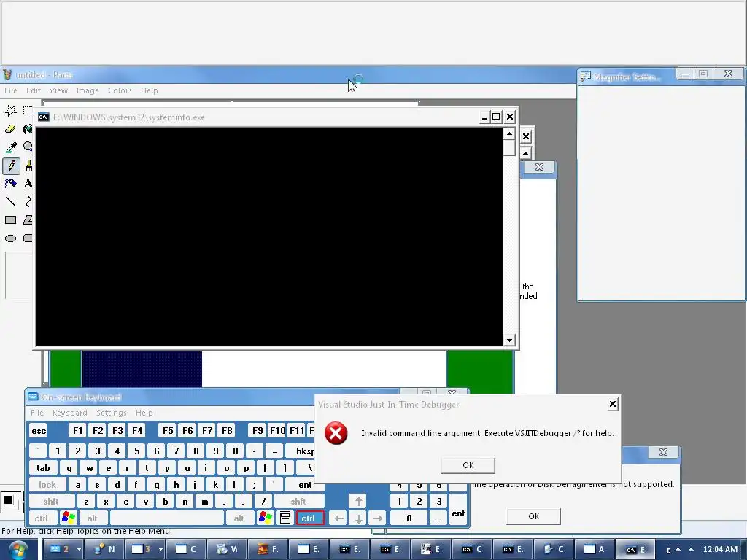
Task: Pick the Pick Color eyedropper tool
Action: [x=11, y=147]
